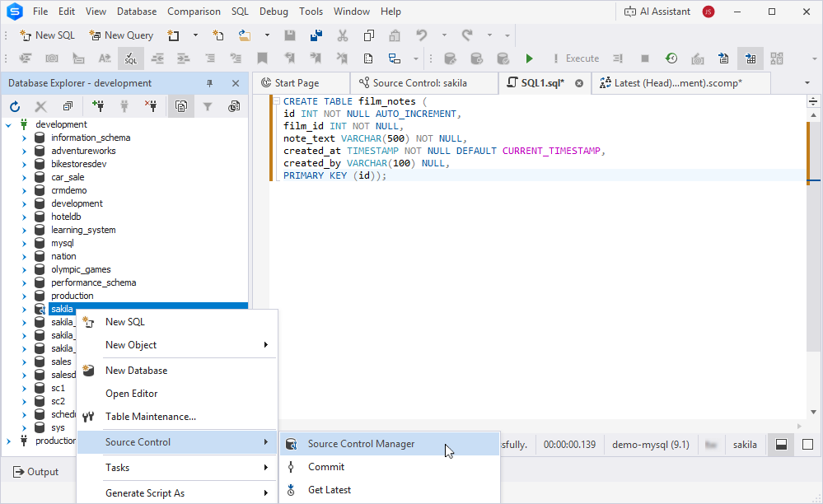Select the Execute query green arrow icon
This screenshot has height=504, width=823.
point(530,58)
